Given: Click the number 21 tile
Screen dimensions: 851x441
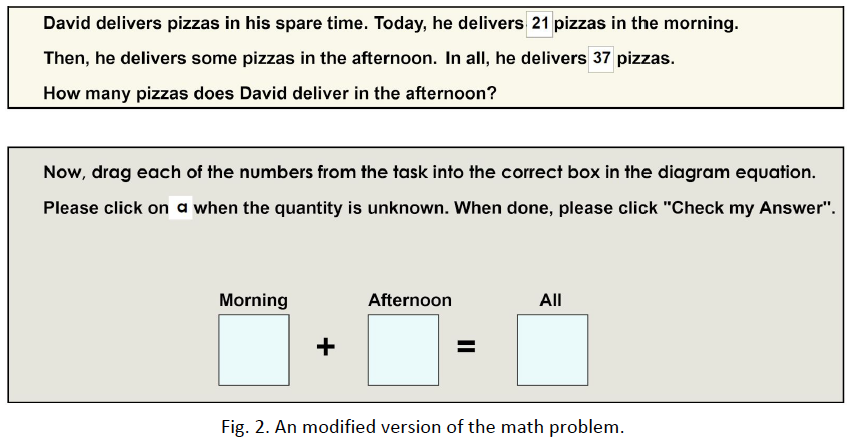Looking at the screenshot, I should tap(539, 23).
